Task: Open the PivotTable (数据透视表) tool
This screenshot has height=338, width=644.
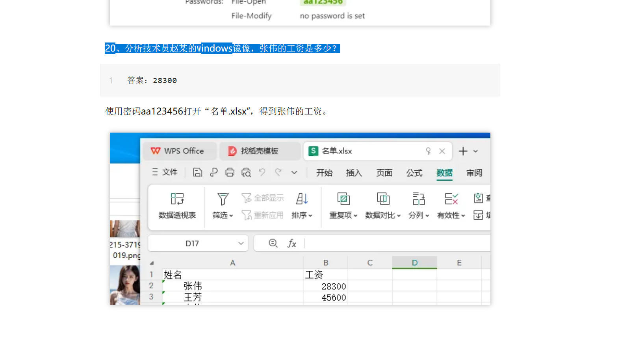Action: coord(177,205)
